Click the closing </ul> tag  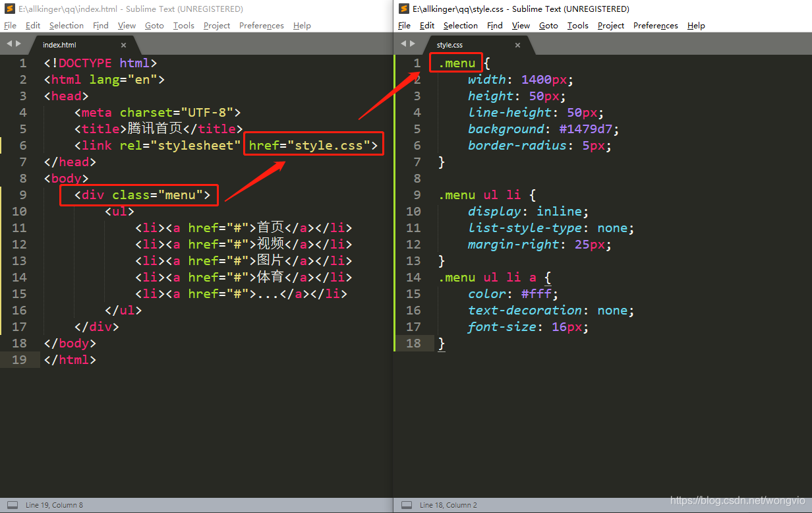pos(123,311)
